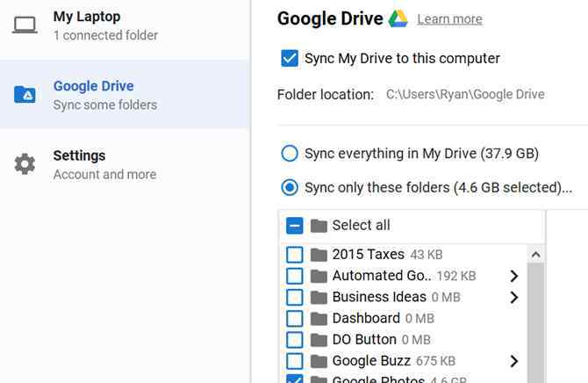Check the Dashboard folder checkbox
Screen dimensions: 588x383
click(294, 319)
